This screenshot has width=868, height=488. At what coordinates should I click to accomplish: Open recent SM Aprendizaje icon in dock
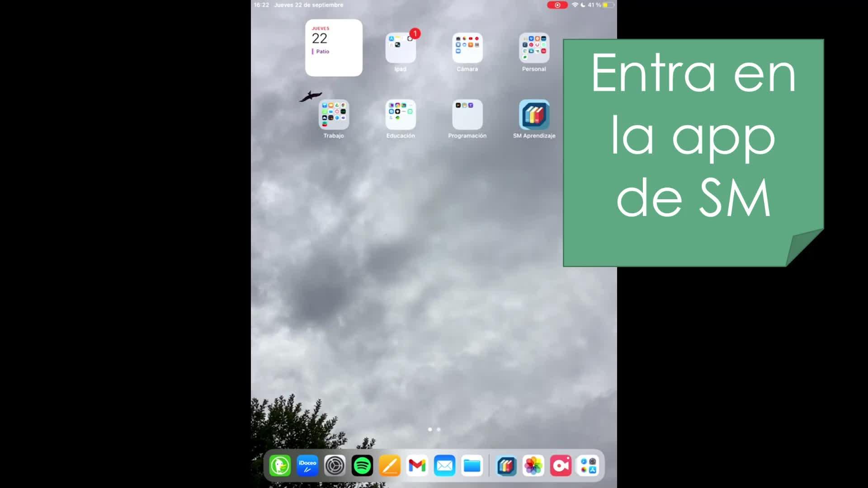[x=506, y=466]
